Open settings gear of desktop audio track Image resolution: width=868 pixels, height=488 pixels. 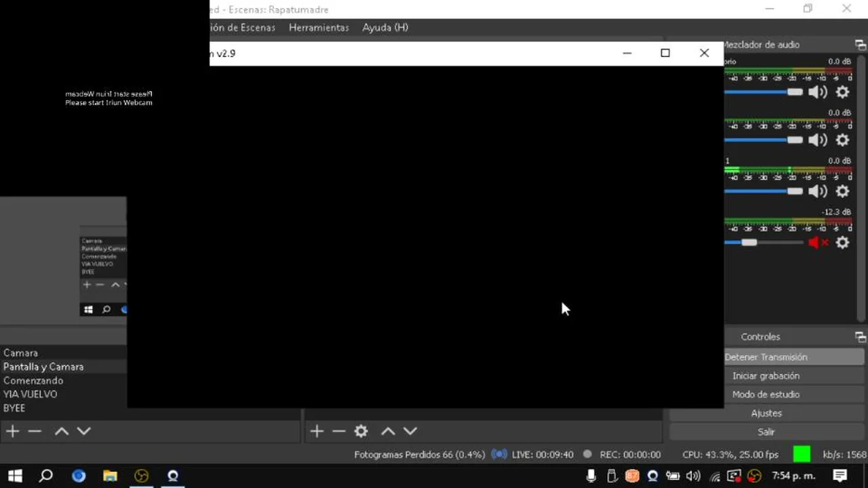842,92
